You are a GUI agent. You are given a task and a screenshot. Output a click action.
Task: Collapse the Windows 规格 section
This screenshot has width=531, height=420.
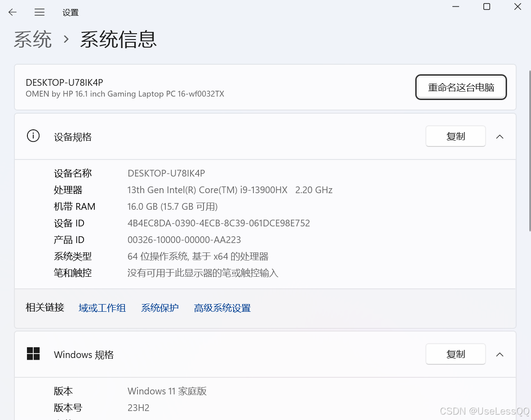click(x=500, y=354)
